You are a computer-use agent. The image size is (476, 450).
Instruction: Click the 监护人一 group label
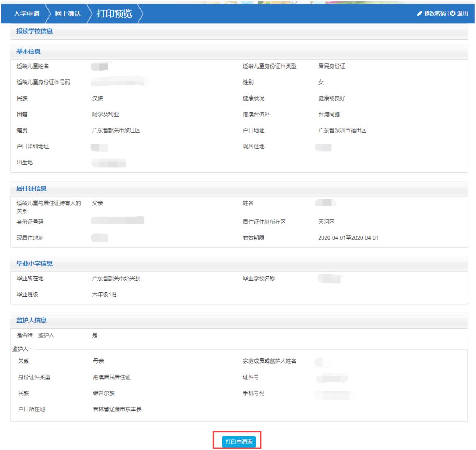pos(23,349)
